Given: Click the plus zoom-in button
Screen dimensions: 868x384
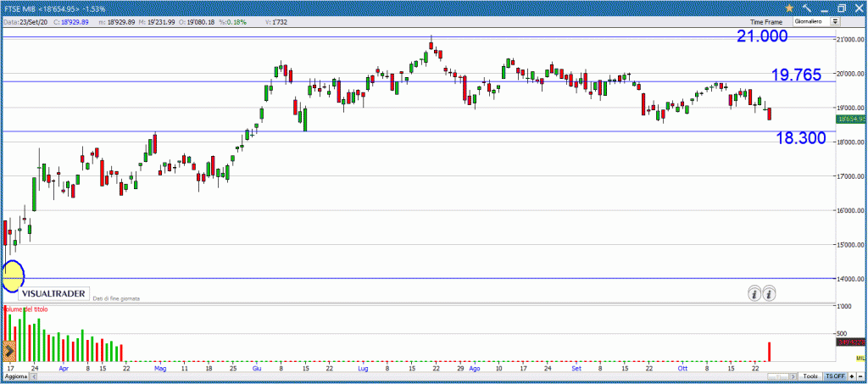Looking at the screenshot, I should point(851,376).
